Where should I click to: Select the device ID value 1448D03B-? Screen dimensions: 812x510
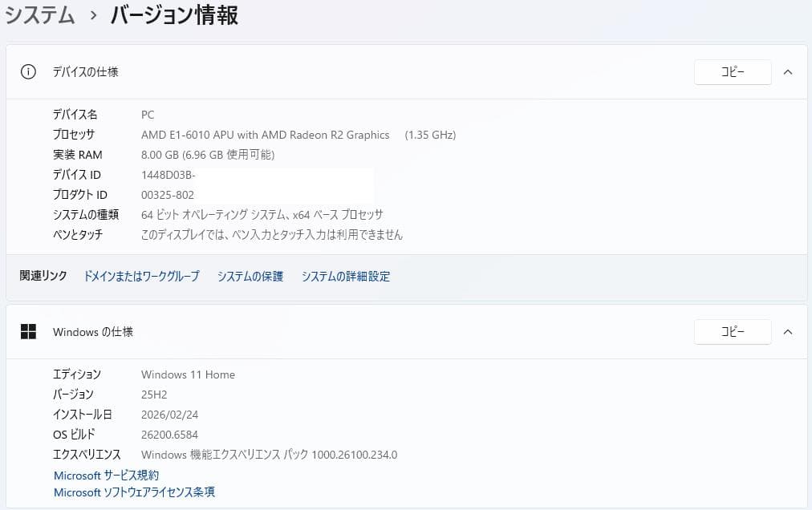click(x=168, y=175)
